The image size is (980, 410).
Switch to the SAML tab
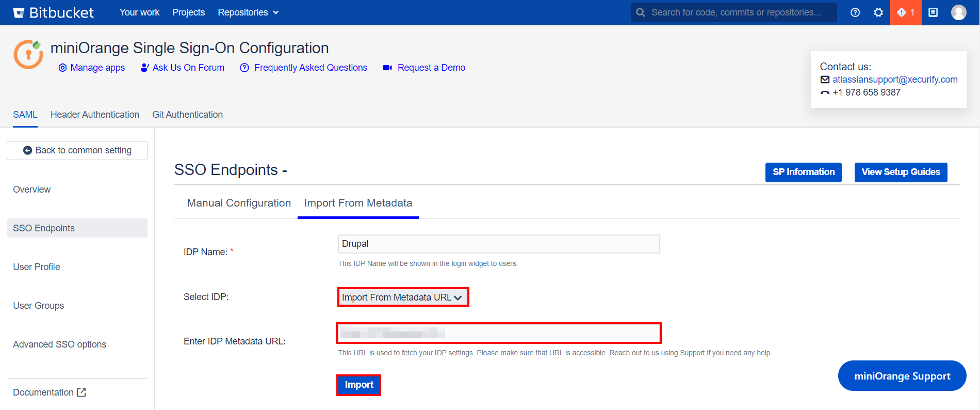25,115
